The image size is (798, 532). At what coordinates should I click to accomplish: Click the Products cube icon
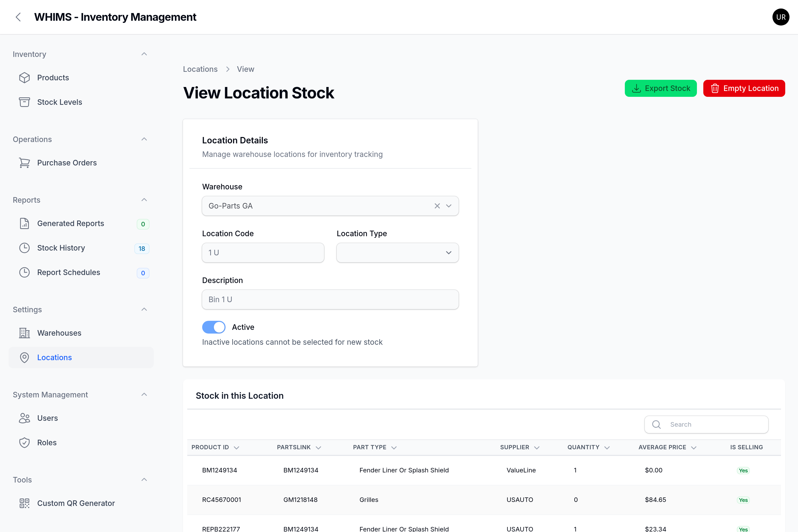24,78
